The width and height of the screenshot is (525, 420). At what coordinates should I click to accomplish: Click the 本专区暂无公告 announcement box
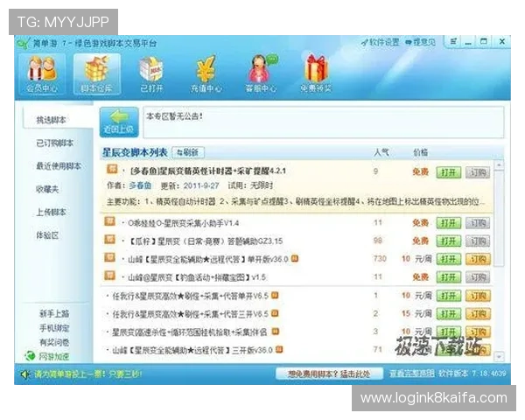pos(324,122)
